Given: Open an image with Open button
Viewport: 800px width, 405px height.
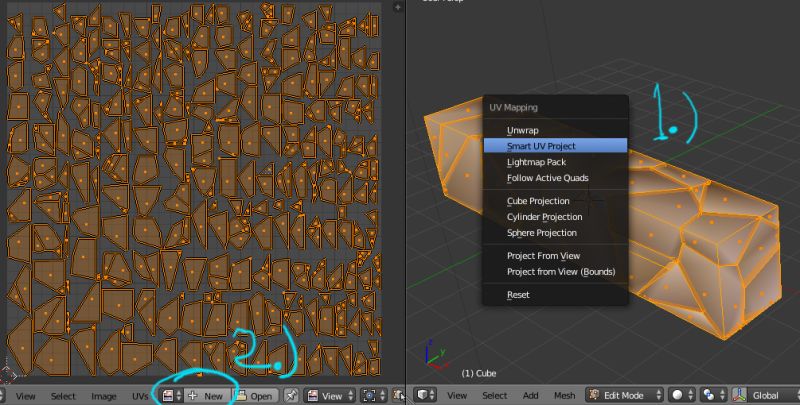Looking at the screenshot, I should pyautogui.click(x=255, y=396).
